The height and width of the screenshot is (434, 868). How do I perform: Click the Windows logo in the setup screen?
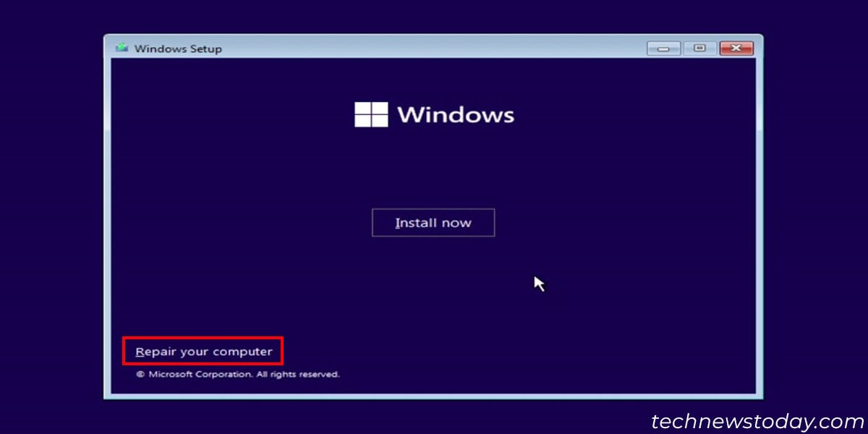372,114
